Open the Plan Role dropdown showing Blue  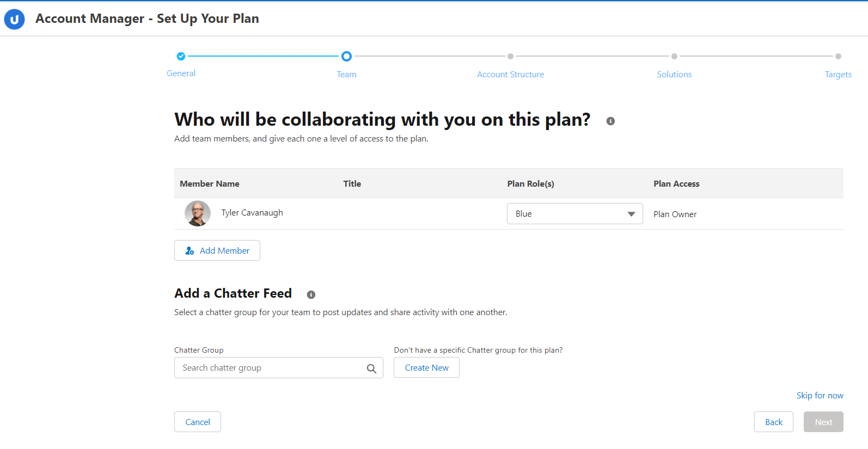pos(574,214)
